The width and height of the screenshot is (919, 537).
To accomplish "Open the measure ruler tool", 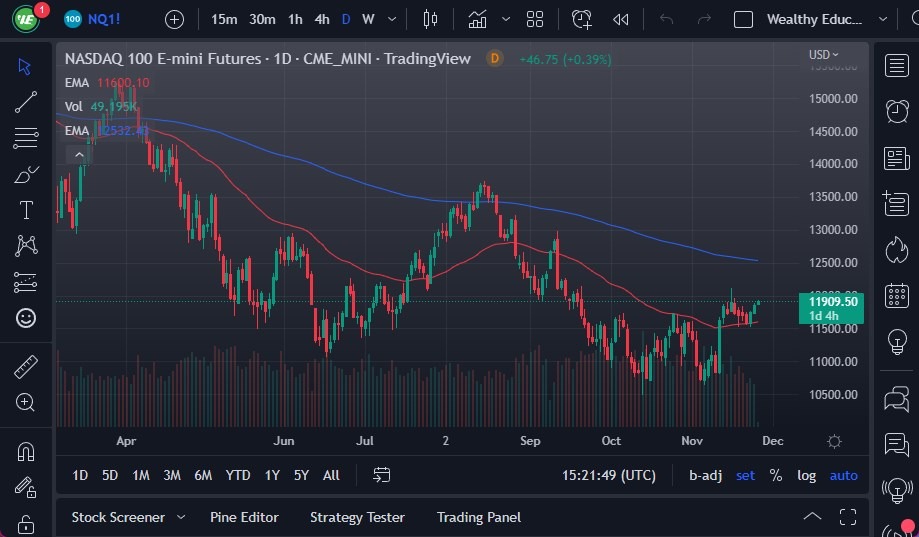I will point(26,367).
